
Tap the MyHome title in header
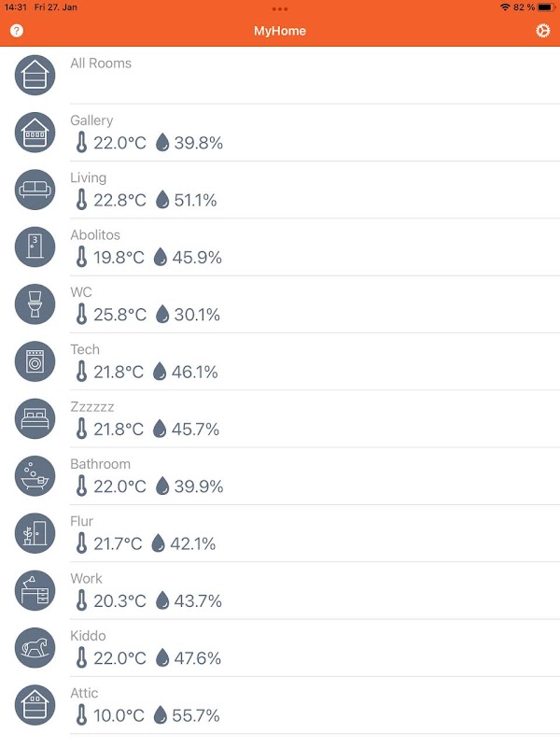(280, 31)
